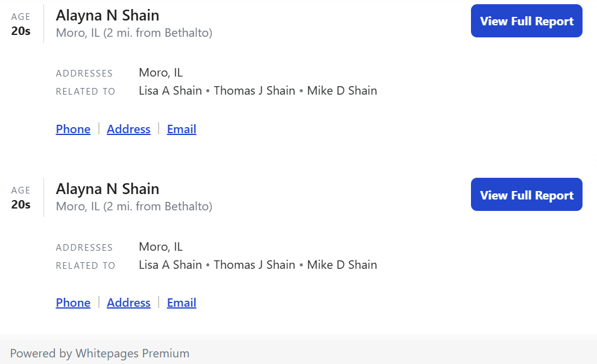Select Thomas J Shain in the second result

[254, 265]
